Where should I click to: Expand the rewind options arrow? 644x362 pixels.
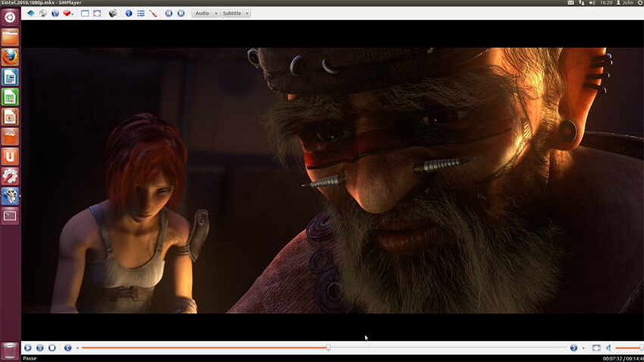77,348
